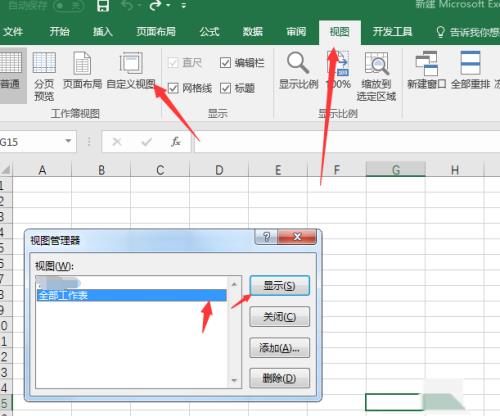Click the help question mark in 视图管理器 dialog

pyautogui.click(x=266, y=237)
